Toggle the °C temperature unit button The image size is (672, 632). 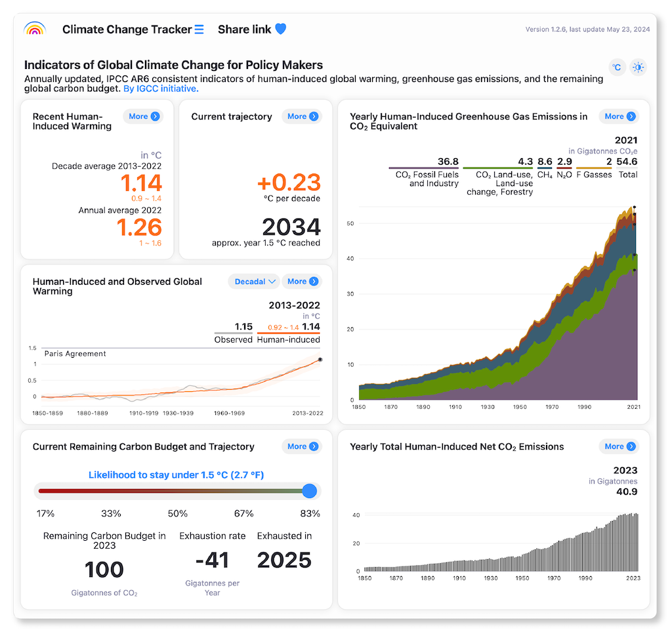point(616,67)
